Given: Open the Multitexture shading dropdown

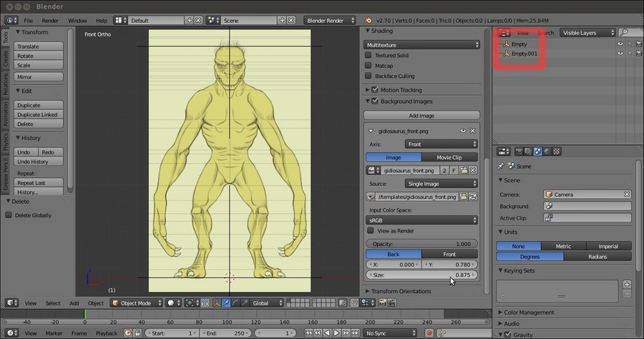Looking at the screenshot, I should [421, 45].
